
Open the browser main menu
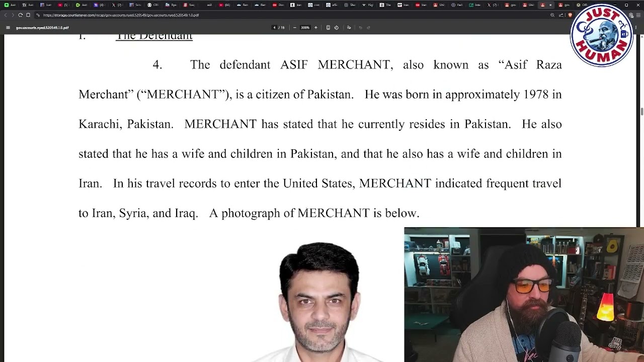click(x=639, y=15)
